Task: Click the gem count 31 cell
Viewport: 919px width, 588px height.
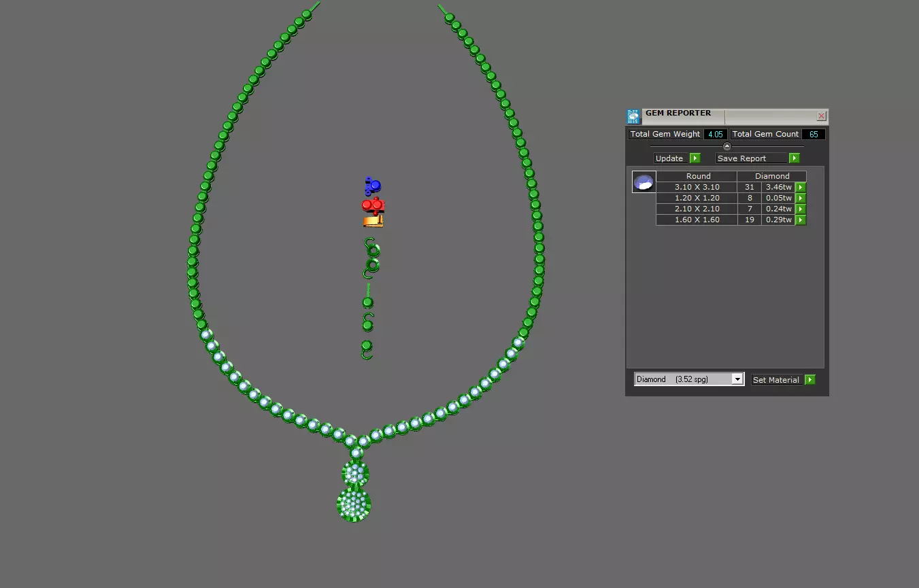Action: click(749, 187)
